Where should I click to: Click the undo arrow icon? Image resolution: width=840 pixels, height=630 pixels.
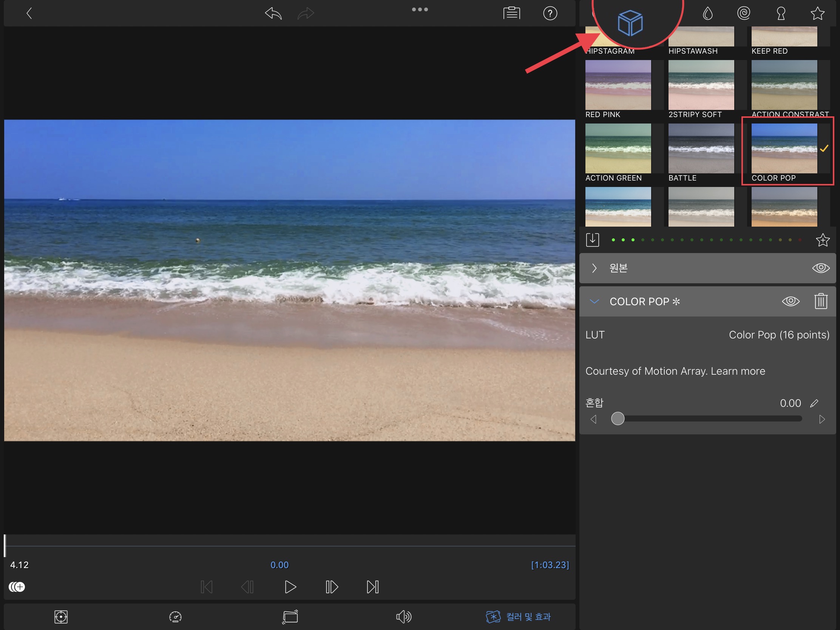point(273,14)
